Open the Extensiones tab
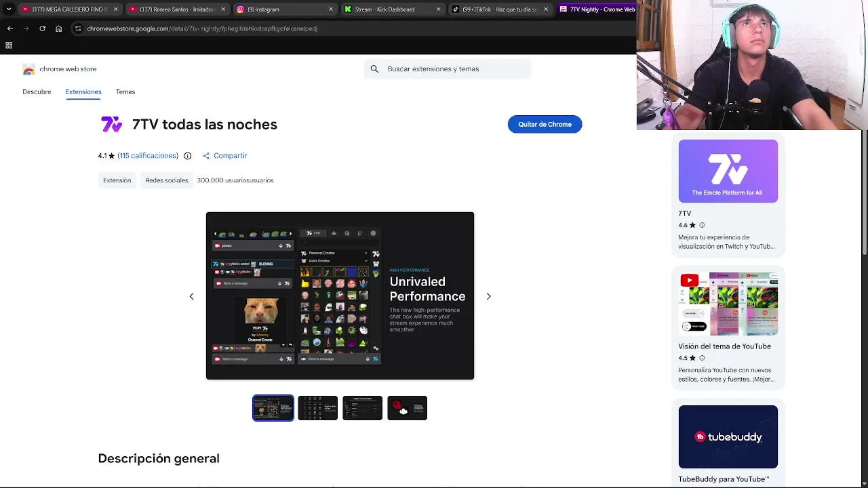Viewport: 868px width, 488px height. pyautogui.click(x=83, y=91)
